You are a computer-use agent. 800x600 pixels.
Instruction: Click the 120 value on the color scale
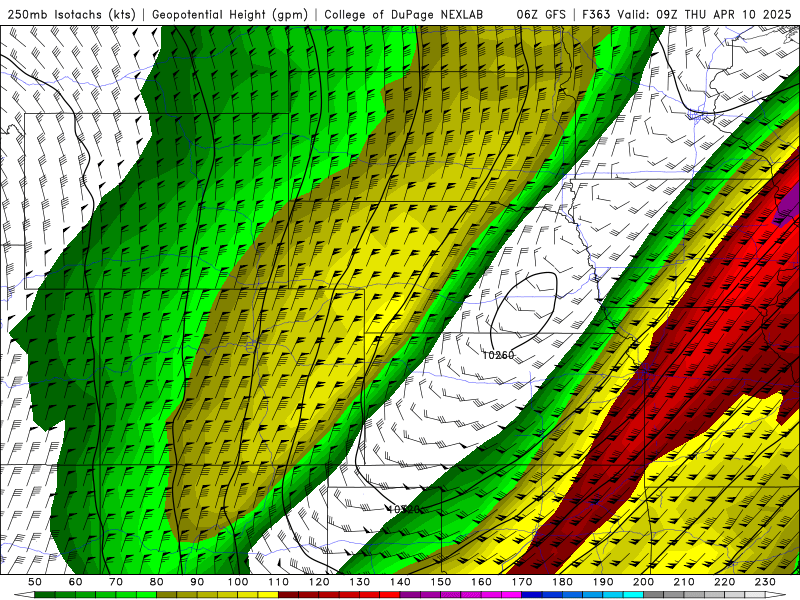coord(319,582)
